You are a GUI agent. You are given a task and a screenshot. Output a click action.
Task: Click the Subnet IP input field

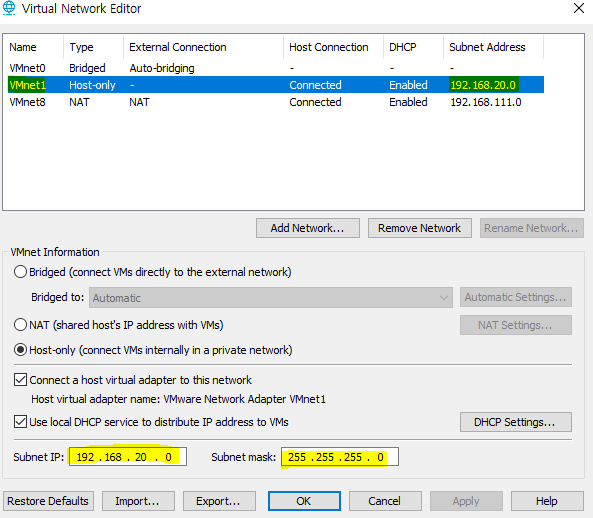[128, 457]
